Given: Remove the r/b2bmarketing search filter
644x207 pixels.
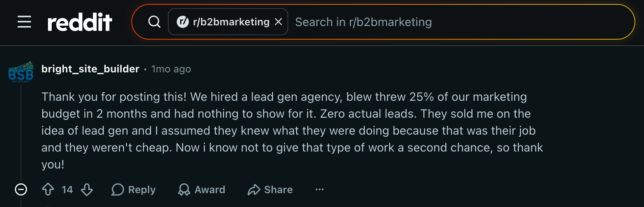Looking at the screenshot, I should 278,22.
